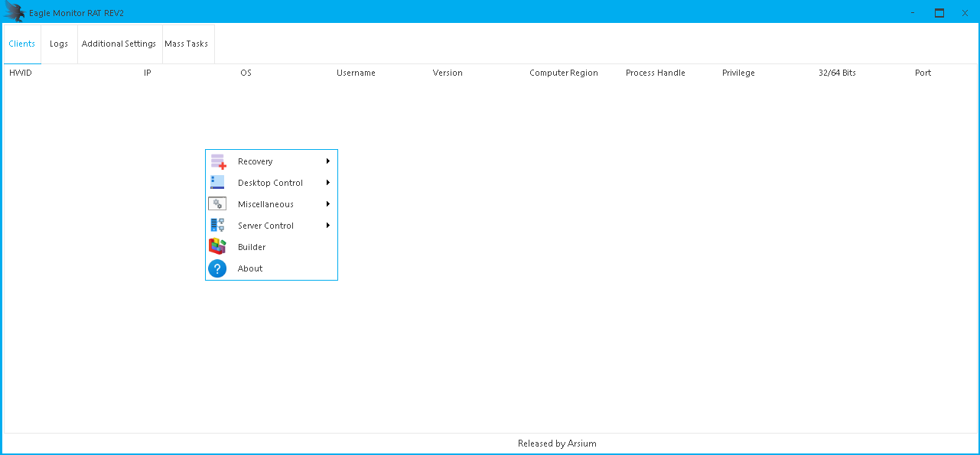
Task: Click the colorful Builder blocks icon
Action: pos(217,247)
